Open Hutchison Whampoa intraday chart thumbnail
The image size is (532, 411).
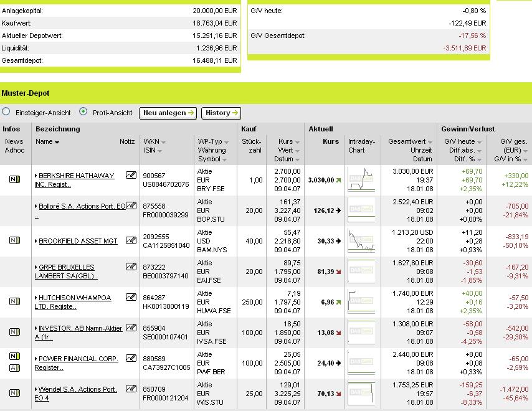[x=361, y=301]
